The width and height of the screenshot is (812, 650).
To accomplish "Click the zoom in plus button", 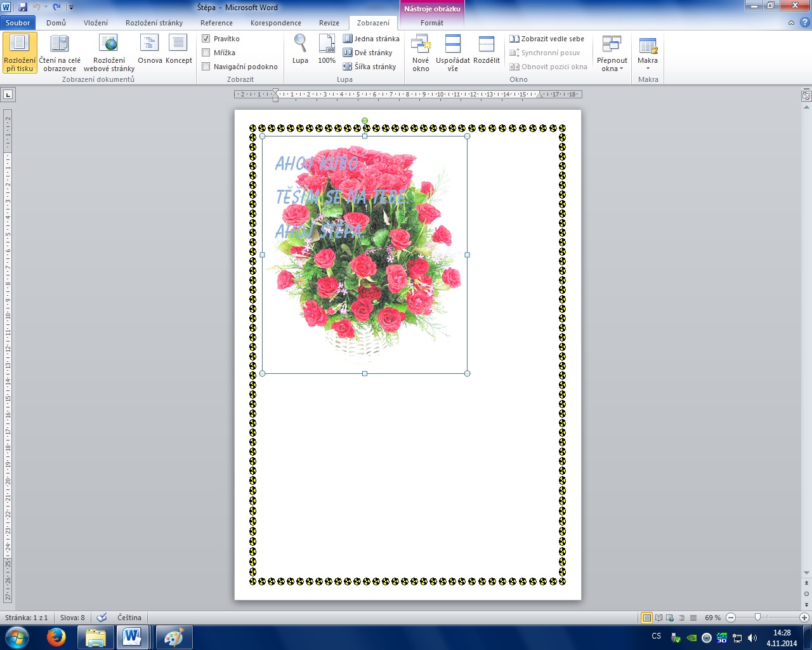I will click(804, 618).
